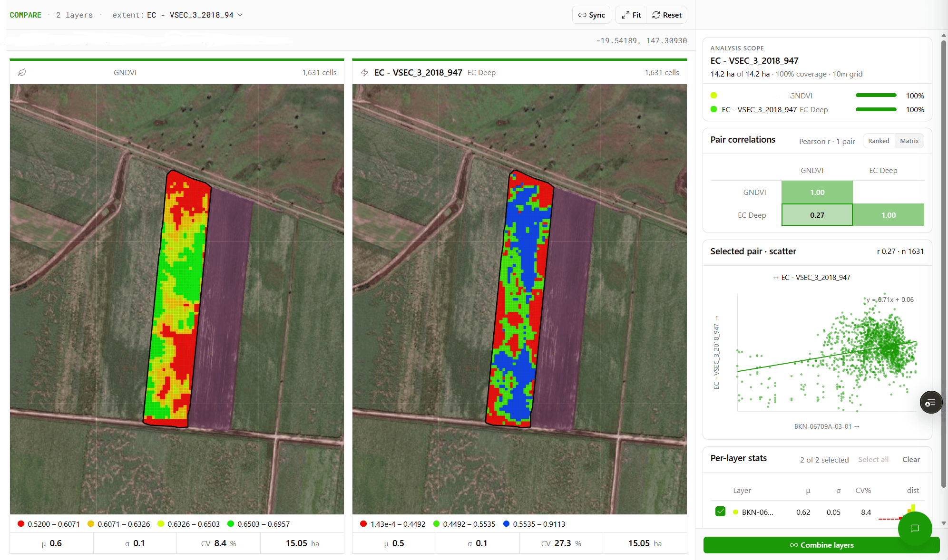Open the chat bubble button
948x560 pixels.
914,528
